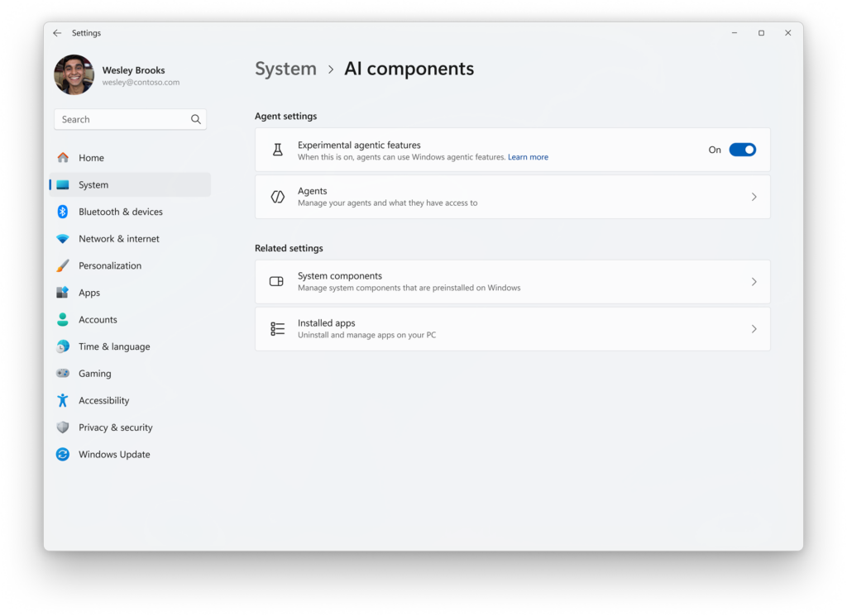The image size is (847, 616).
Task: Click Wesley Brooks profile picture
Action: (x=74, y=74)
